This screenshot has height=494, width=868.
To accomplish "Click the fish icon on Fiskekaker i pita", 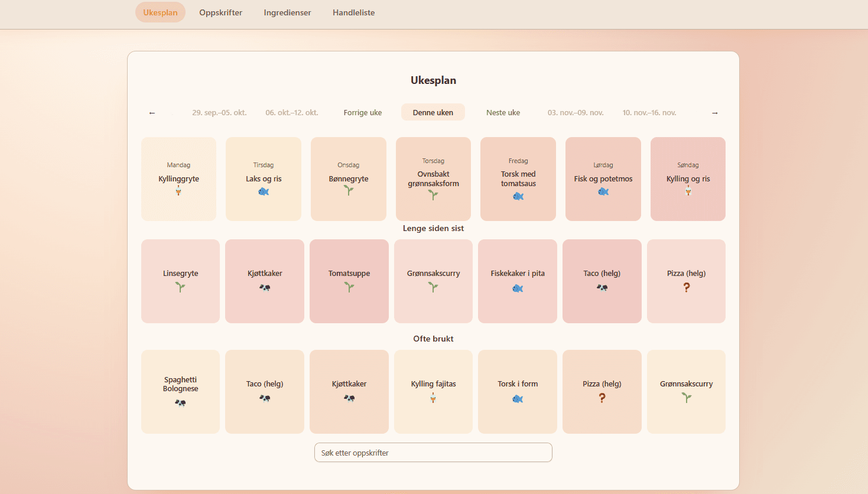I will point(517,288).
